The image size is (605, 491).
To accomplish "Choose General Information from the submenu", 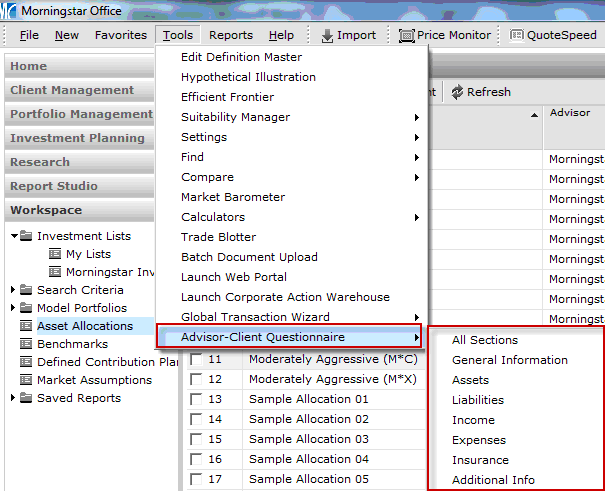I will tap(509, 360).
